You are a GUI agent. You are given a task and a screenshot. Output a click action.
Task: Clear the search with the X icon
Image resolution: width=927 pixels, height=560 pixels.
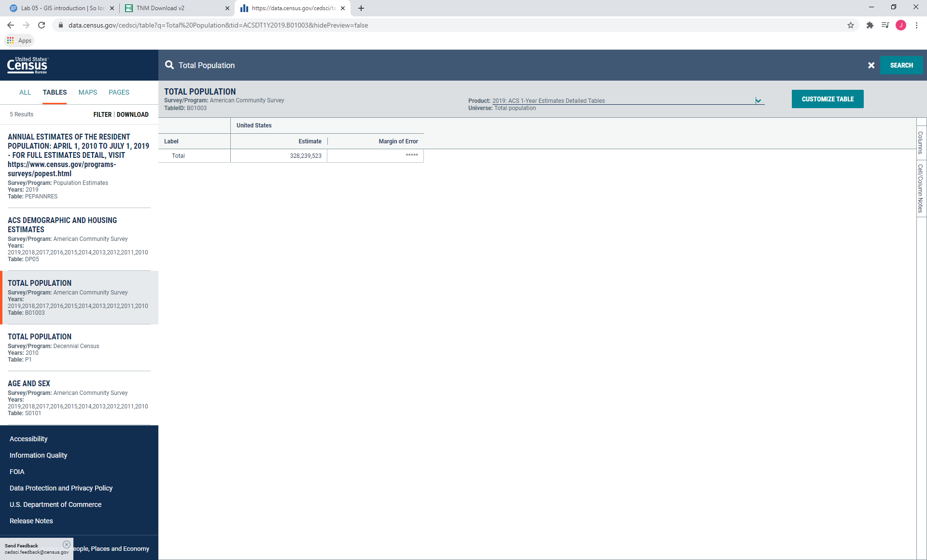click(x=871, y=65)
